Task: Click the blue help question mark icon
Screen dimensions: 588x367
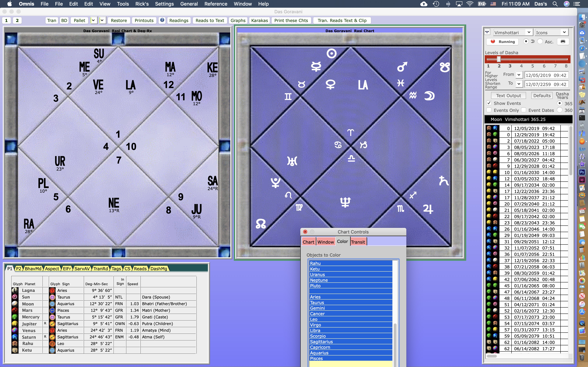Action: coord(162,20)
